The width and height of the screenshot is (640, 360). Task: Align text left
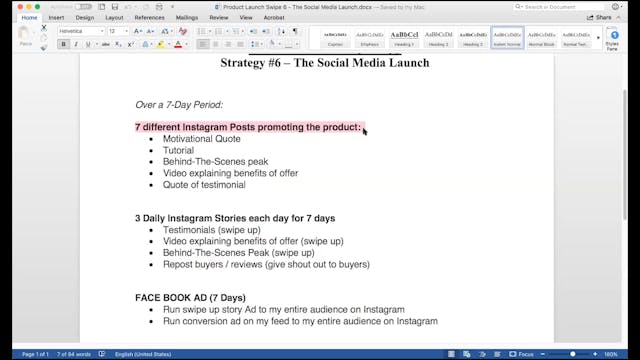pos(202,44)
